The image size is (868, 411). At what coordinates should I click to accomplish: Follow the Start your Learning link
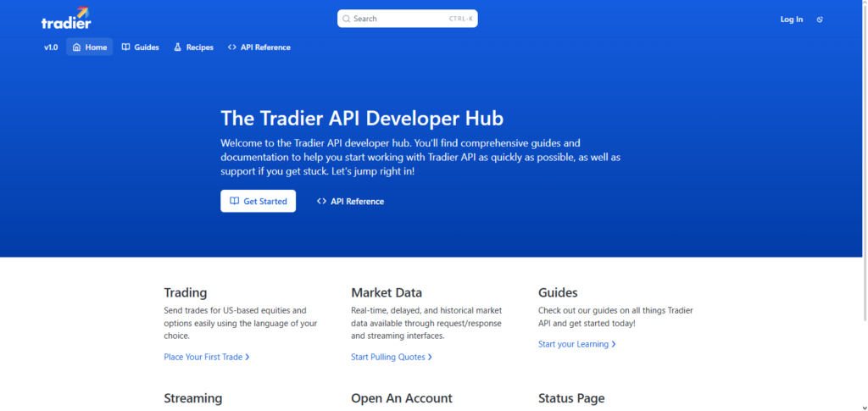[x=576, y=344]
